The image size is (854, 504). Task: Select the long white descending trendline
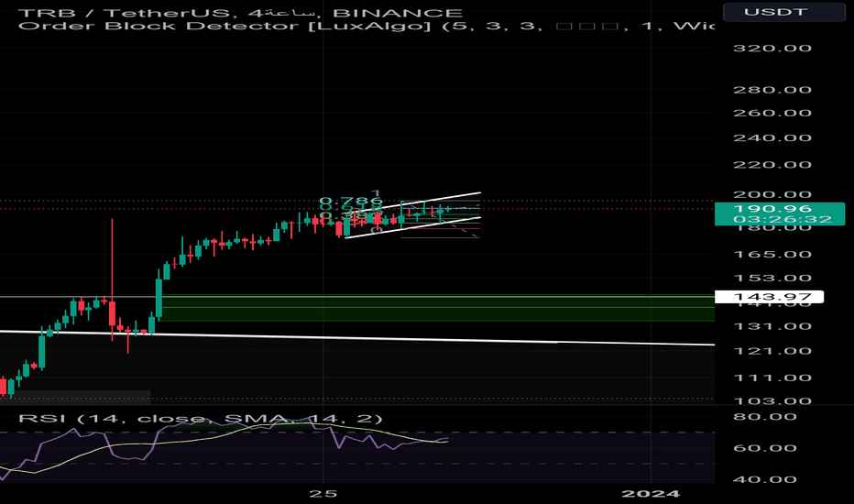tap(357, 338)
